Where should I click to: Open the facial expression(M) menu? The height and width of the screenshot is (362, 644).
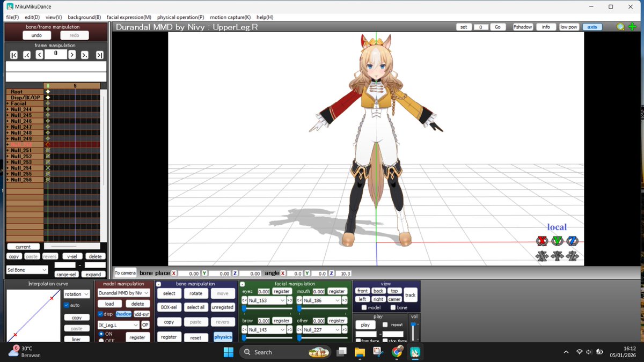tap(129, 17)
